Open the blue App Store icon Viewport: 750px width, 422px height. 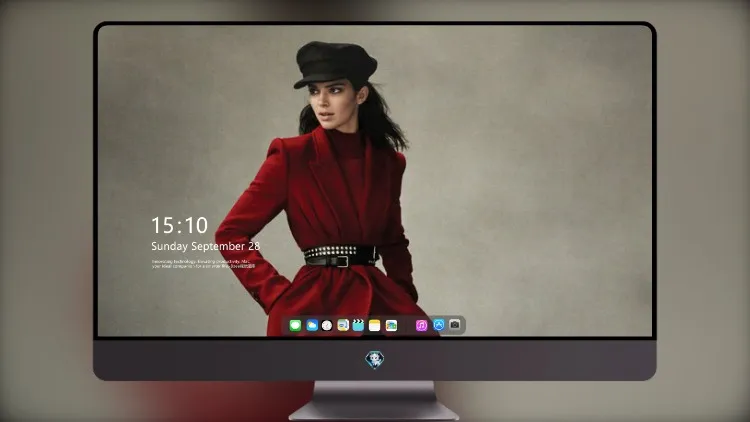coord(439,325)
